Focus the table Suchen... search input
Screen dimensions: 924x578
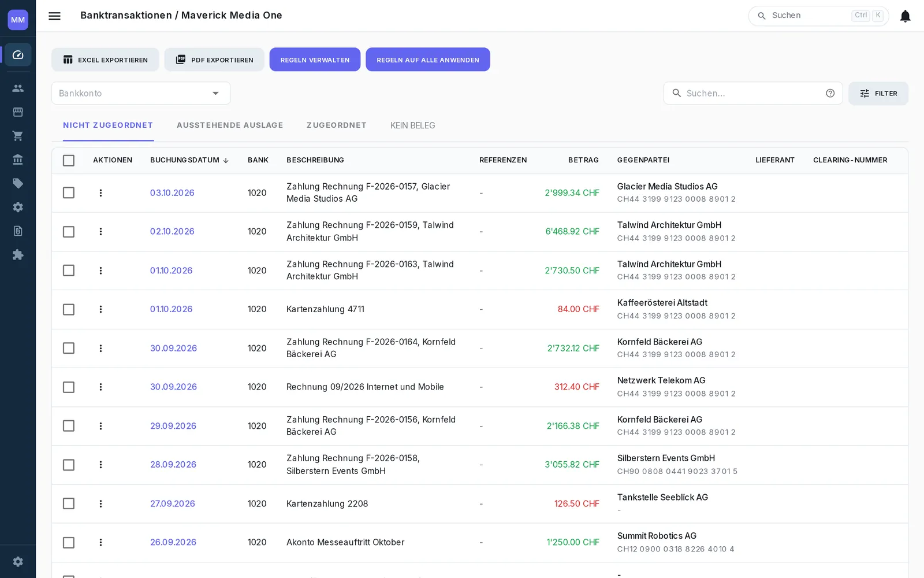753,93
